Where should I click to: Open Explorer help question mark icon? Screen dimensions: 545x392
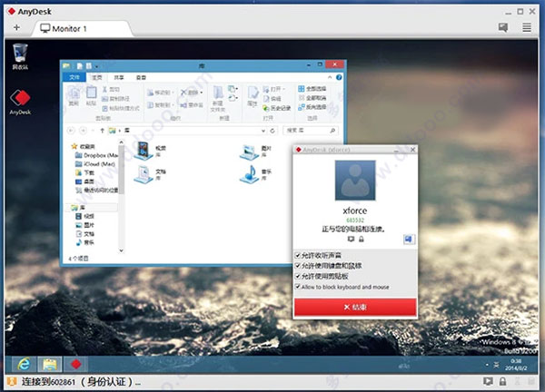click(x=339, y=77)
